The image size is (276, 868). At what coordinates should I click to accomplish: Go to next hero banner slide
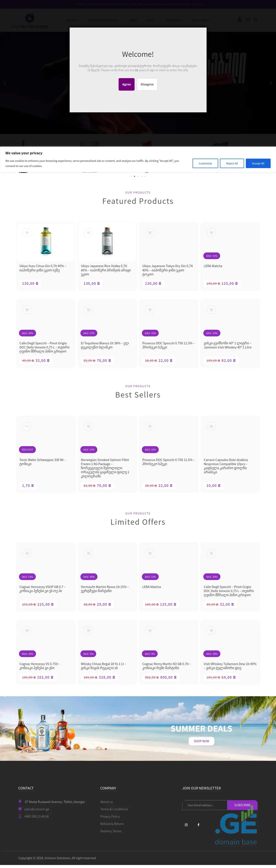tap(271, 83)
